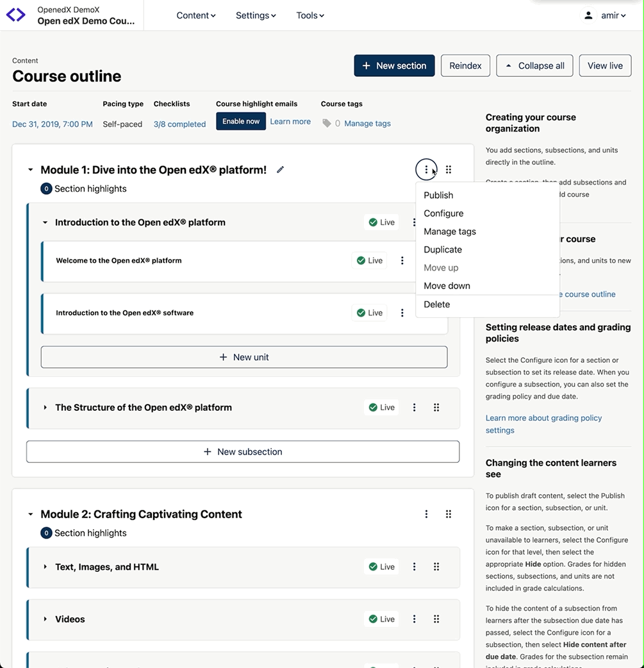Select Duplicate from the section menu

[x=443, y=250]
